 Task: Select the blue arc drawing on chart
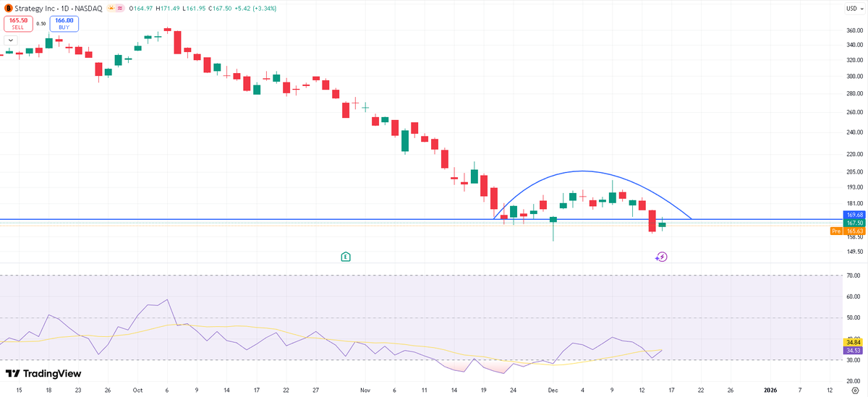[x=583, y=171]
